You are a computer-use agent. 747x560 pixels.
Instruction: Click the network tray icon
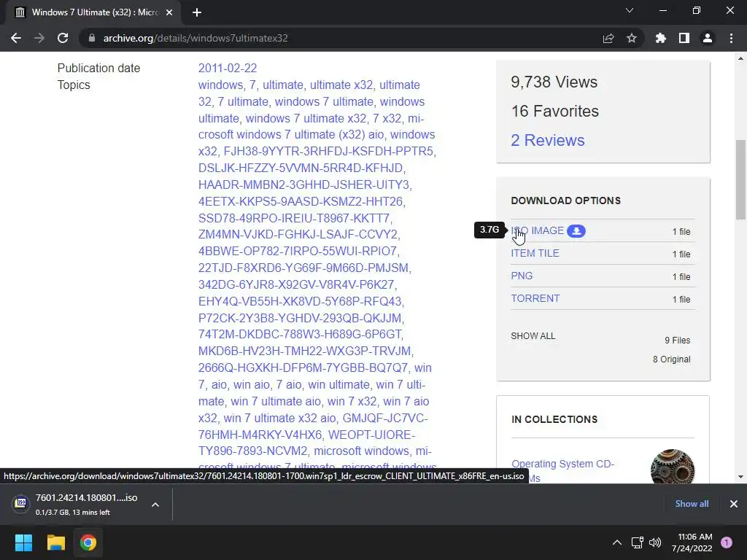(637, 542)
